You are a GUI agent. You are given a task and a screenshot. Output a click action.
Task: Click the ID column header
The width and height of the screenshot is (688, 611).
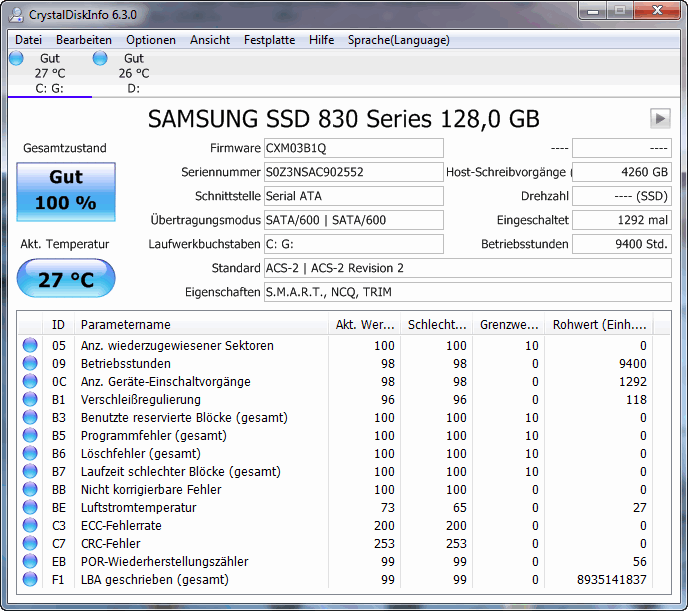coord(58,325)
